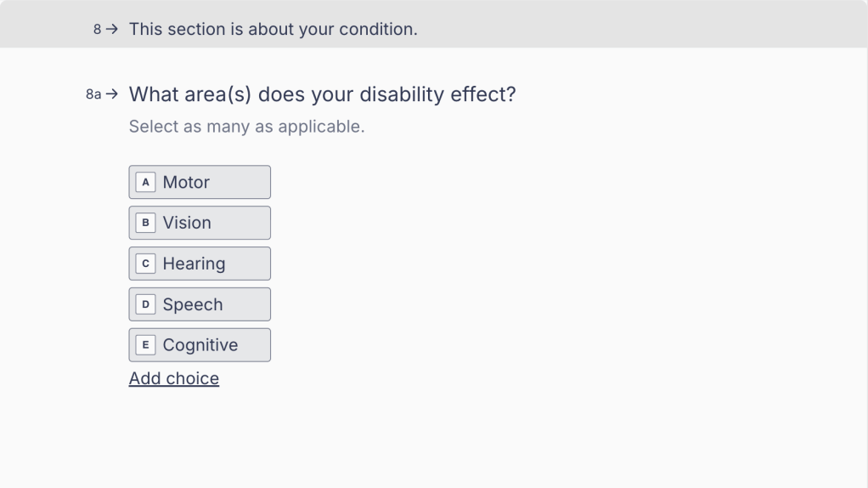Click the B key badge

tap(145, 223)
